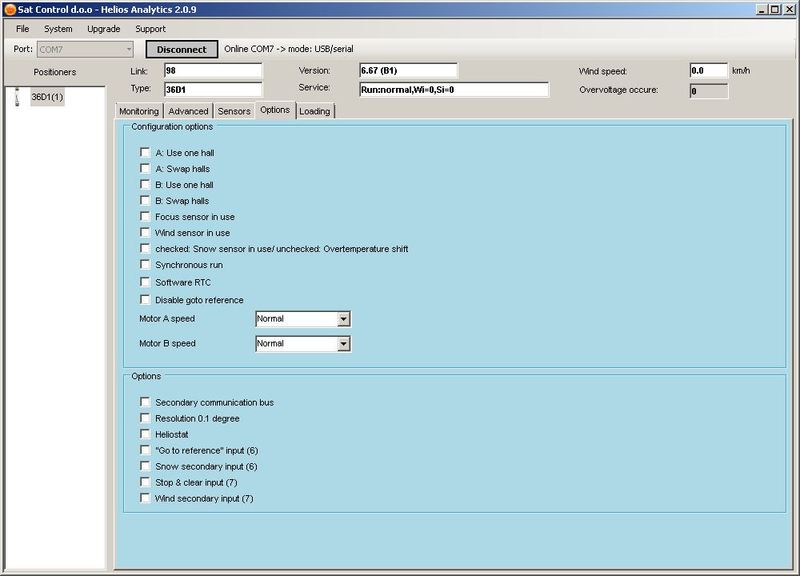
Task: Select 36D1(1) in the Positioners list
Action: point(47,97)
